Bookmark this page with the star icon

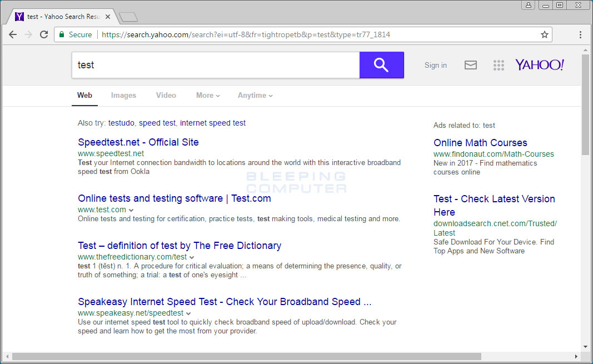click(x=544, y=34)
